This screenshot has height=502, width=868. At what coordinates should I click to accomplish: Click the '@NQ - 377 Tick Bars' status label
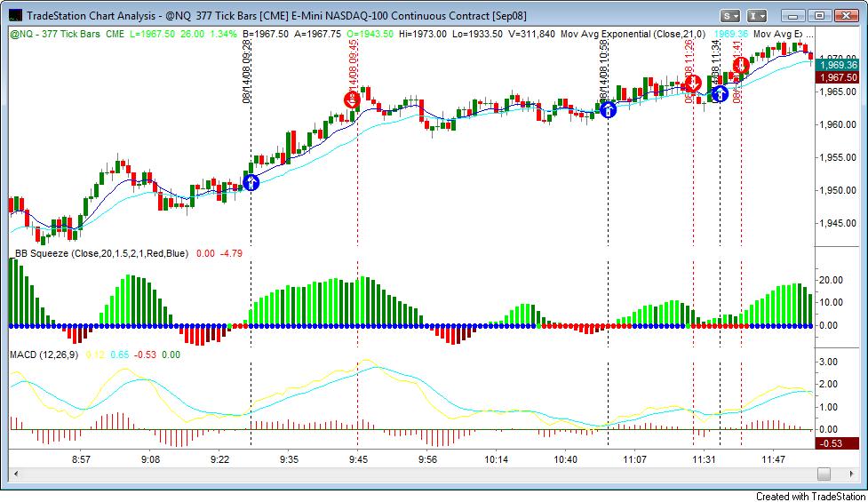point(55,34)
